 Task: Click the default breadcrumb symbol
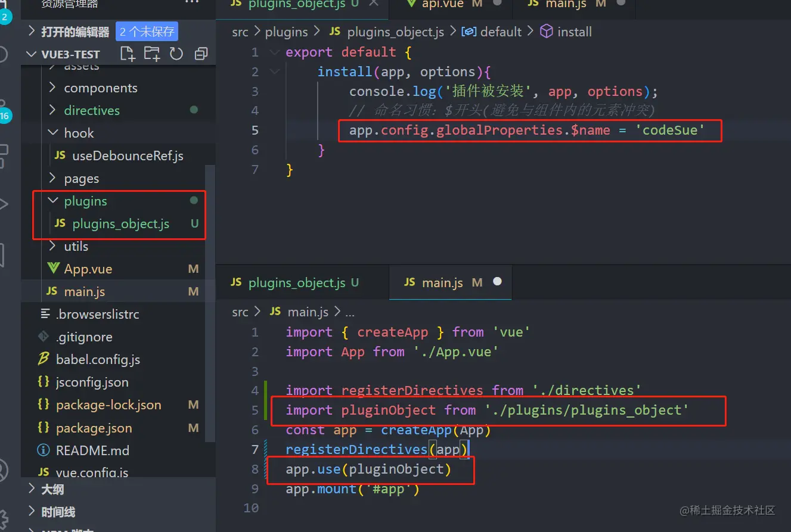tap(492, 32)
